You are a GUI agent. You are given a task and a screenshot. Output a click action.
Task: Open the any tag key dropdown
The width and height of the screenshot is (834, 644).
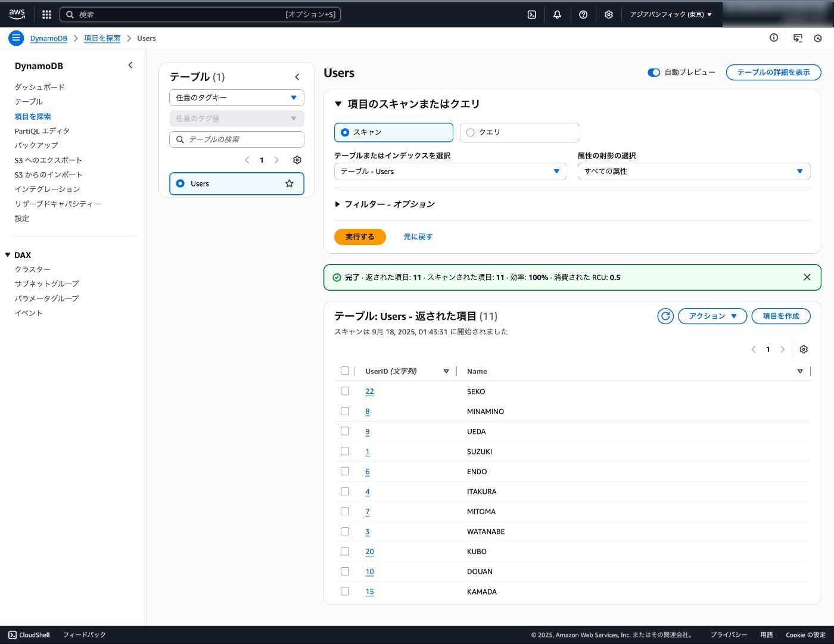click(x=236, y=97)
